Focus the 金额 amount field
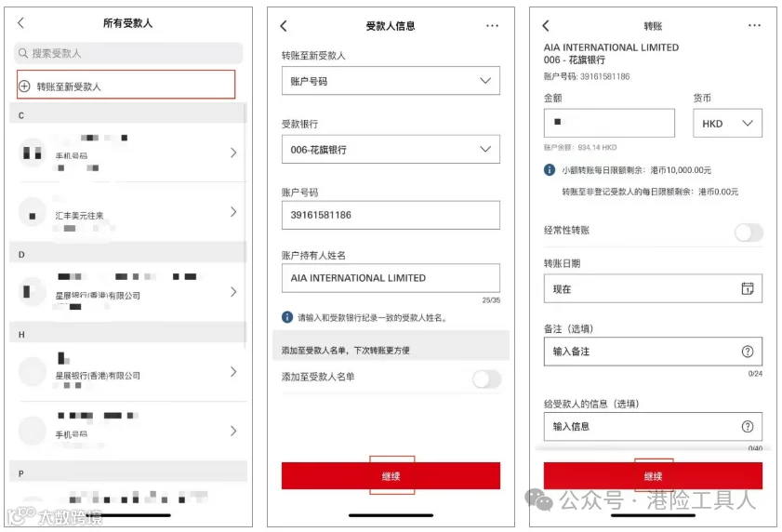 point(609,123)
